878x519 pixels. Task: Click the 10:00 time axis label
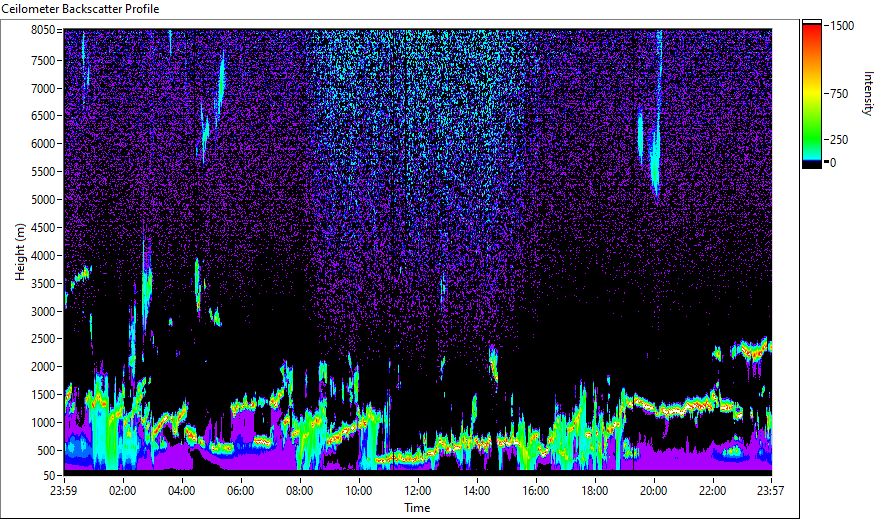point(358,491)
